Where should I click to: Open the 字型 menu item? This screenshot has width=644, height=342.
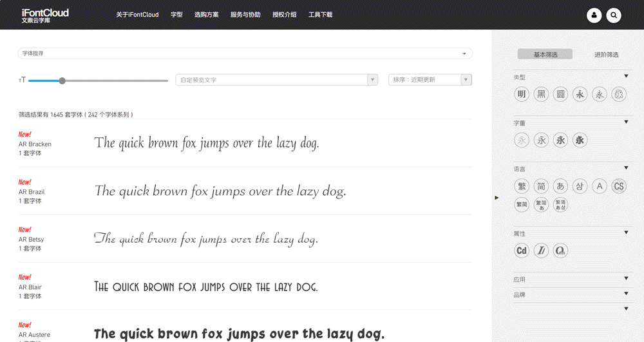176,15
